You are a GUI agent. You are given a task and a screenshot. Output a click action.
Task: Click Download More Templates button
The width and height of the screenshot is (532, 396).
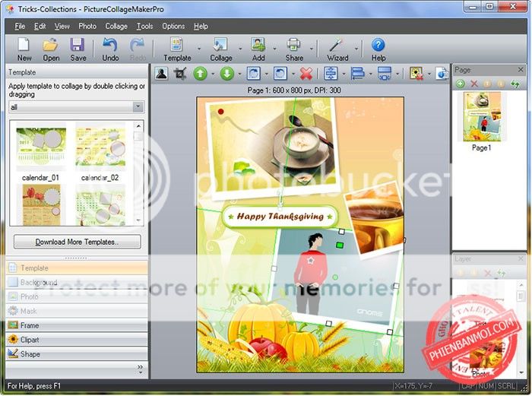click(77, 242)
